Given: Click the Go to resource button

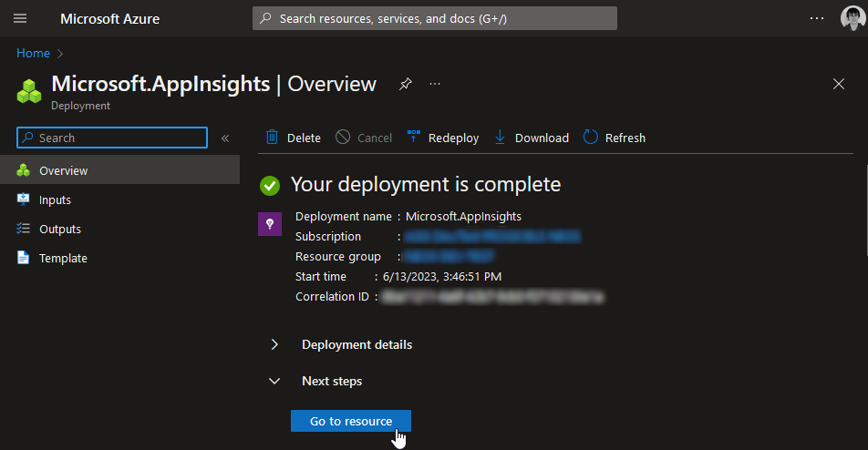Looking at the screenshot, I should click(351, 421).
